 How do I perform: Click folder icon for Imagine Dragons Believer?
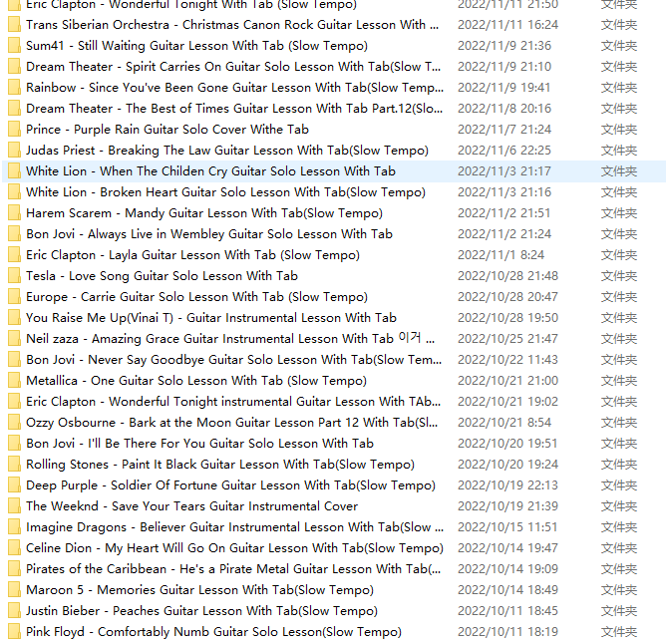[14, 527]
